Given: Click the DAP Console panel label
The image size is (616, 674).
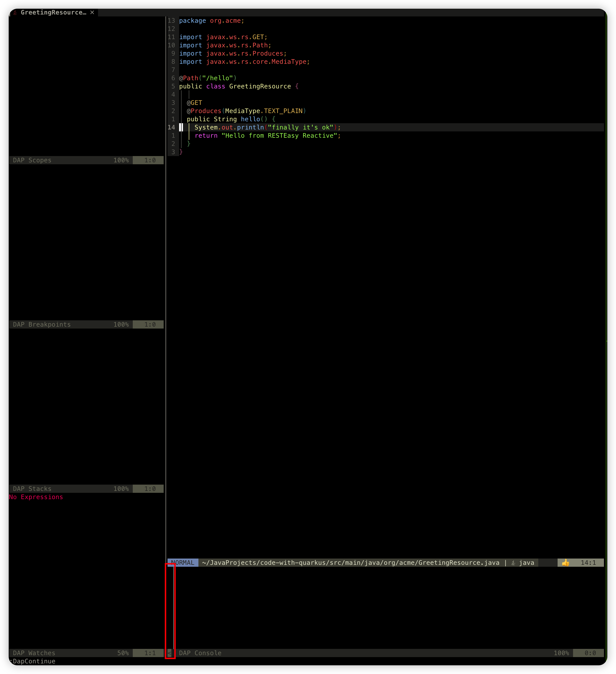Looking at the screenshot, I should 200,653.
